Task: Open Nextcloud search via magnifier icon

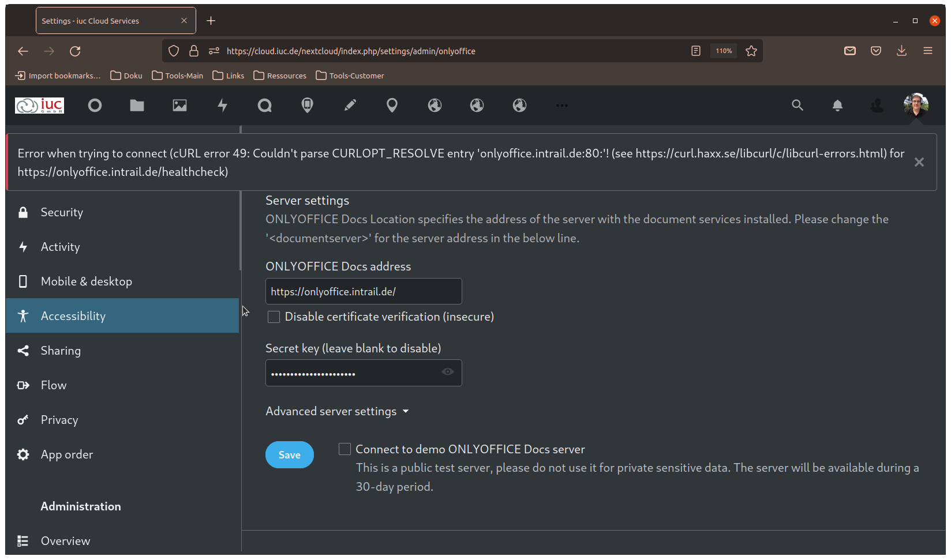Action: pos(798,106)
